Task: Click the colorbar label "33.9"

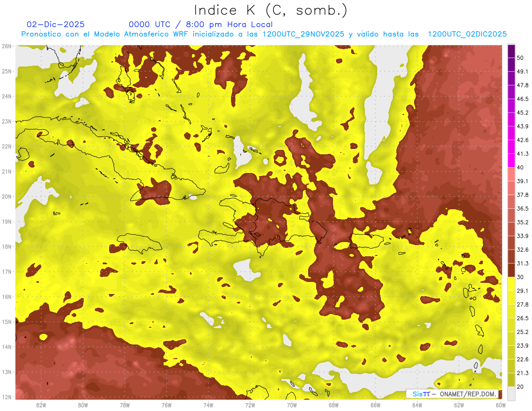Action: tap(523, 236)
